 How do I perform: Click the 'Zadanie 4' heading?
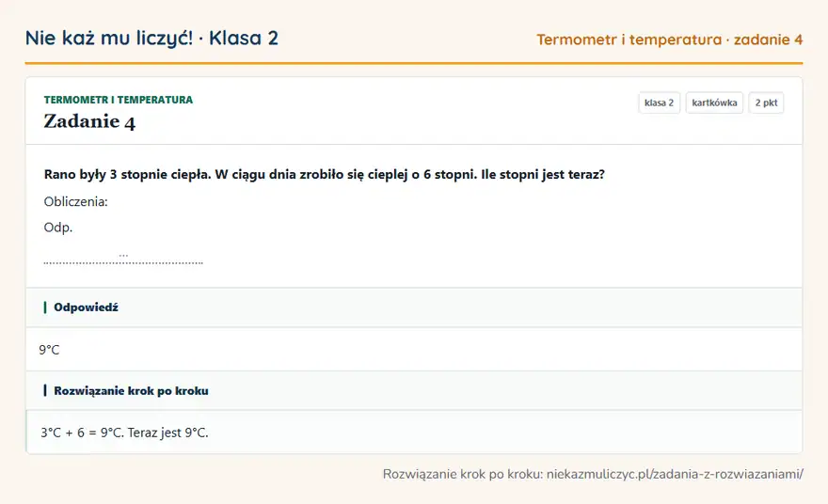89,122
